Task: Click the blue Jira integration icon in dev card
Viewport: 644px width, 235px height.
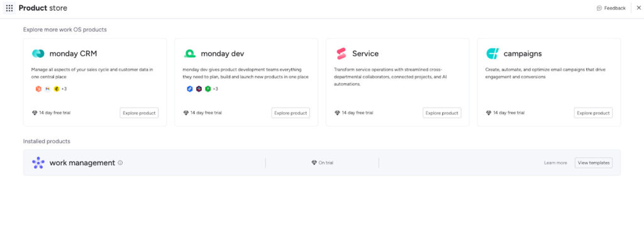Action: coord(190,89)
